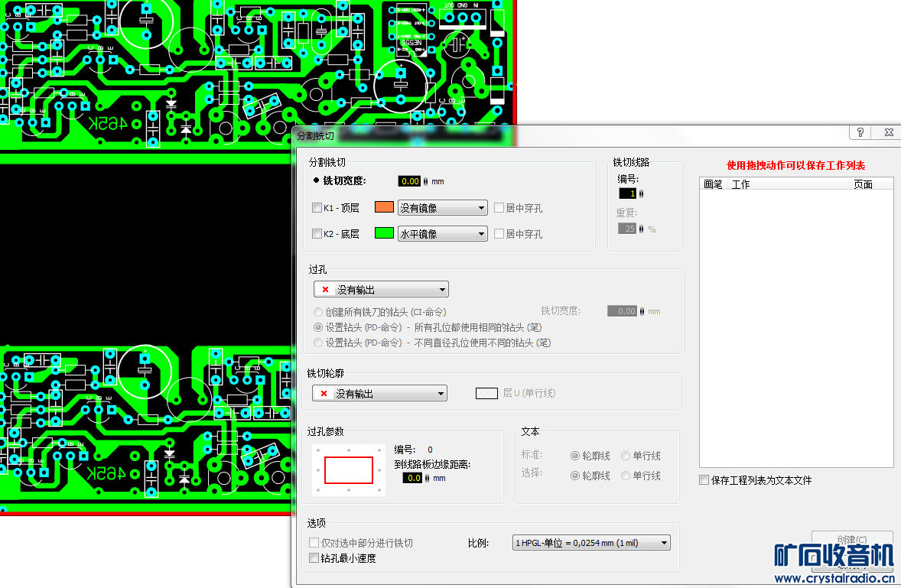The image size is (901, 588).
Task: Click the 462K text on upper PCB
Action: pyautogui.click(x=107, y=123)
